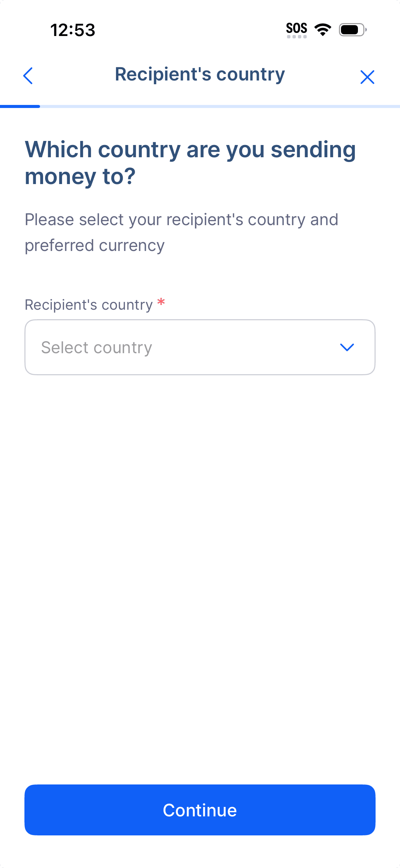This screenshot has height=868, width=400.
Task: Click the cellular signal dots under SOS
Action: pos(297,37)
